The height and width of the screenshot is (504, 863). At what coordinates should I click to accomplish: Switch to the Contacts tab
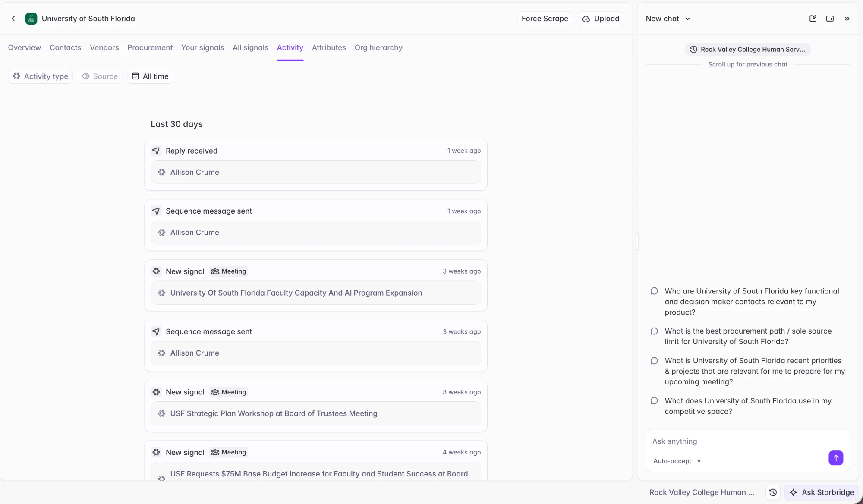click(x=65, y=47)
